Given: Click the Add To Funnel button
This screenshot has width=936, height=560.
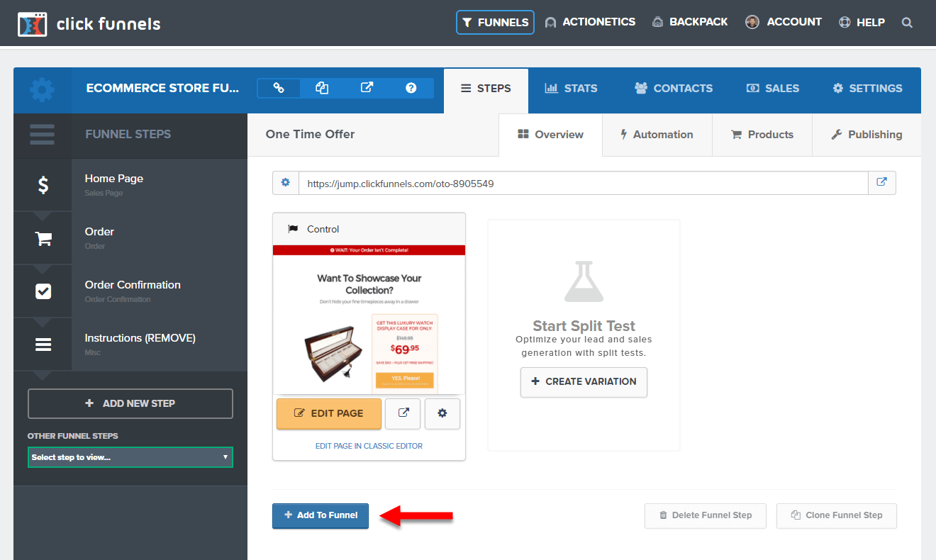Looking at the screenshot, I should tap(321, 515).
